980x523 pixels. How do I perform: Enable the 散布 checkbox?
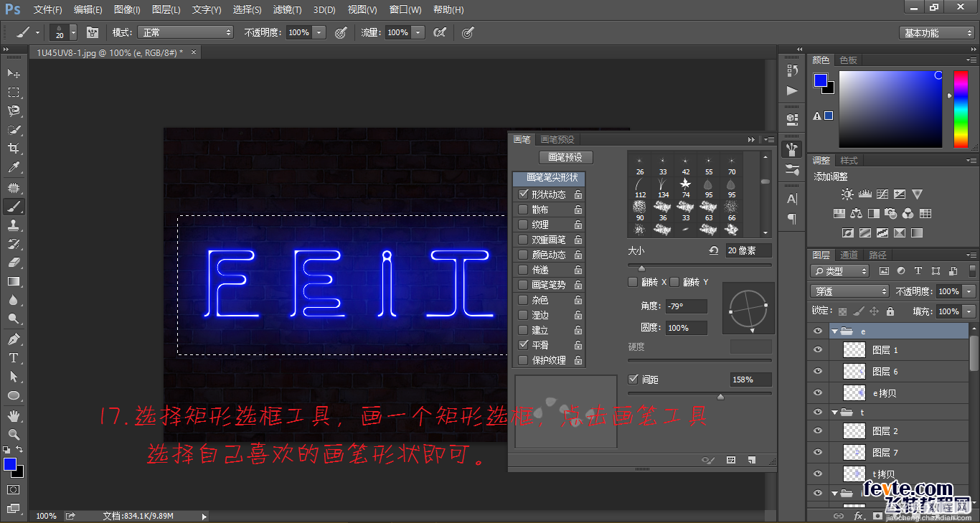click(523, 209)
